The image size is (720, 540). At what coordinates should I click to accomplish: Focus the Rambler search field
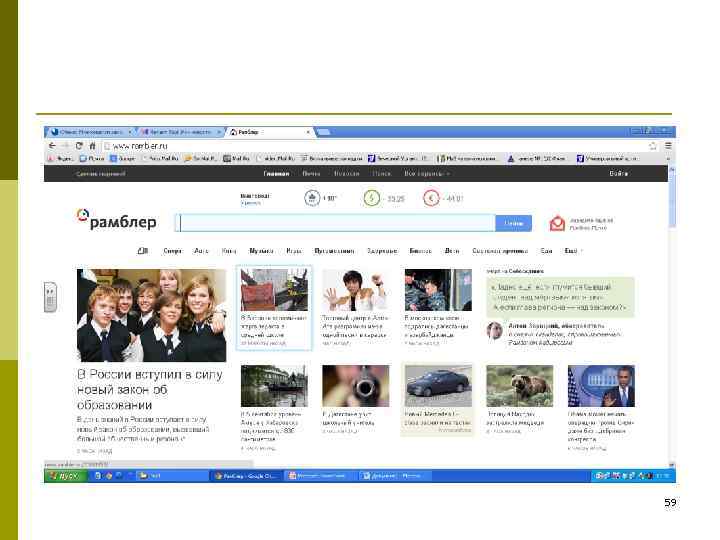337,223
